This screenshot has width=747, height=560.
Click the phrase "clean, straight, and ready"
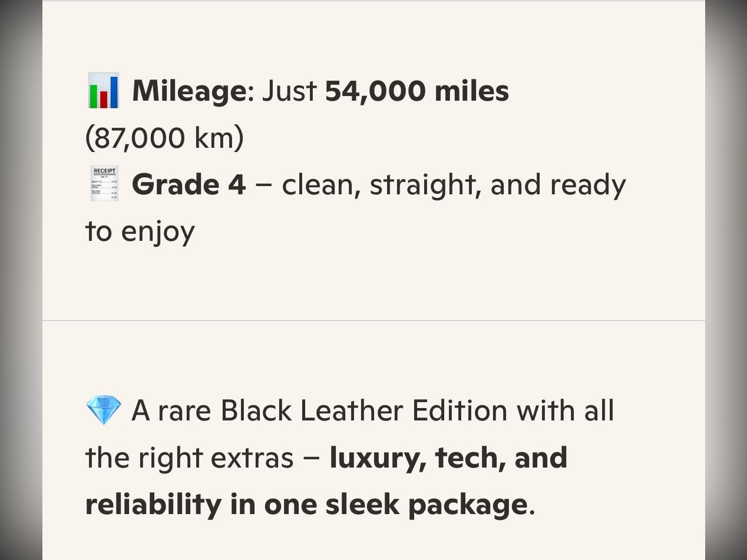pos(454,184)
